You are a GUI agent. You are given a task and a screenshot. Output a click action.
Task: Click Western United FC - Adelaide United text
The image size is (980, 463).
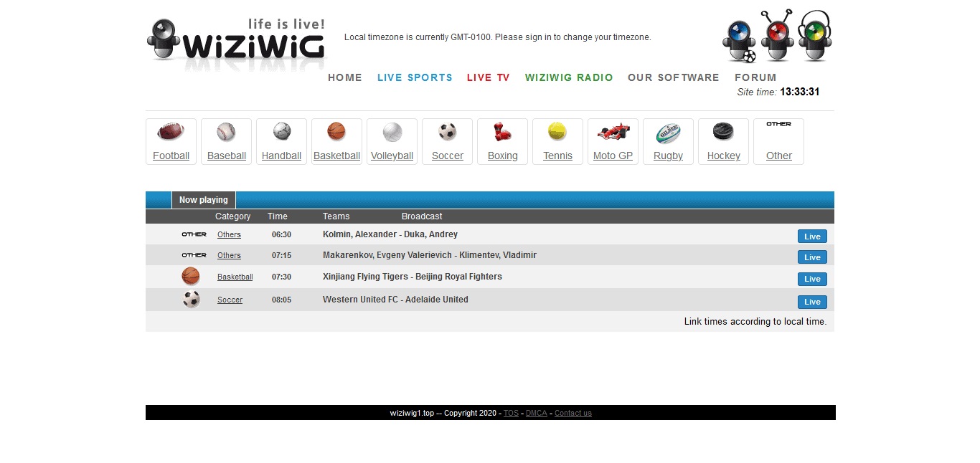click(x=395, y=300)
